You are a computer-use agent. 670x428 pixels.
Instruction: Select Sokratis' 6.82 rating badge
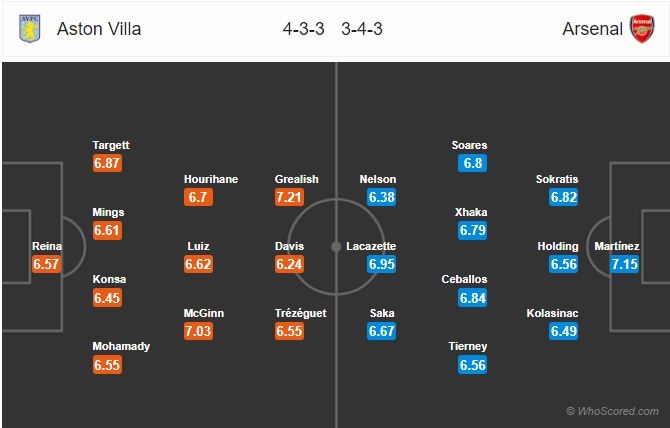pos(564,197)
